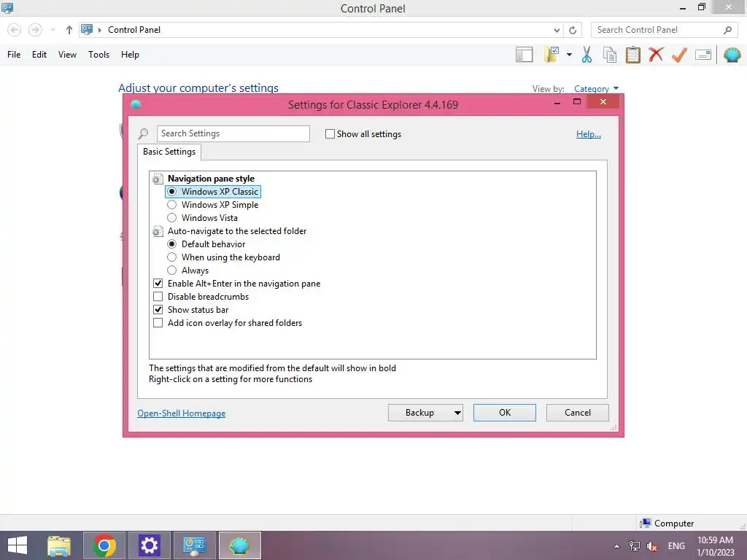This screenshot has height=560, width=747.
Task: Click the Cut scissors toolbar icon
Action: (587, 55)
